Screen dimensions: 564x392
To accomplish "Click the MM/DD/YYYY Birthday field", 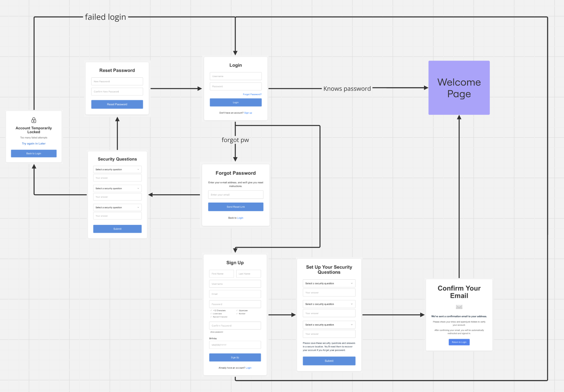I will (x=235, y=345).
